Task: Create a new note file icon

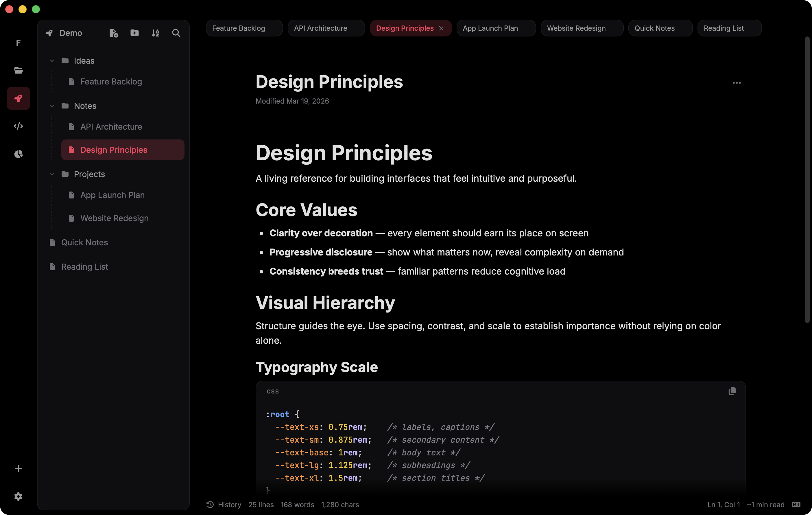Action: [x=114, y=33]
